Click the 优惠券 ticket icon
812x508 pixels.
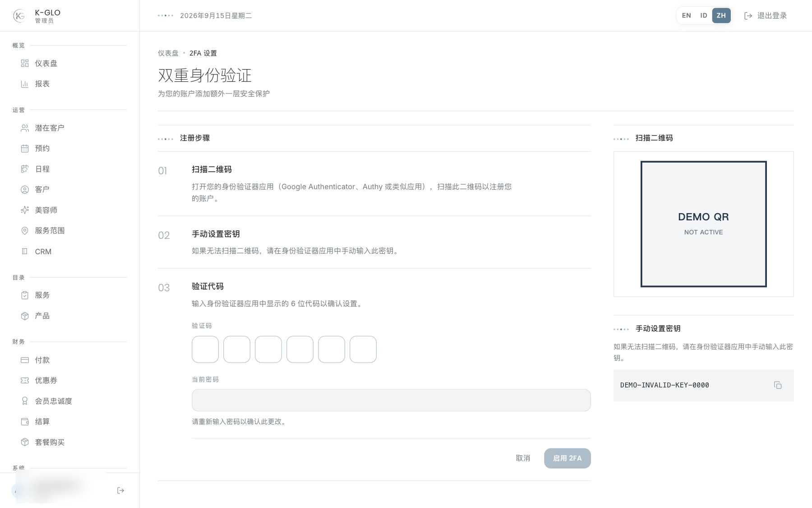[25, 381]
